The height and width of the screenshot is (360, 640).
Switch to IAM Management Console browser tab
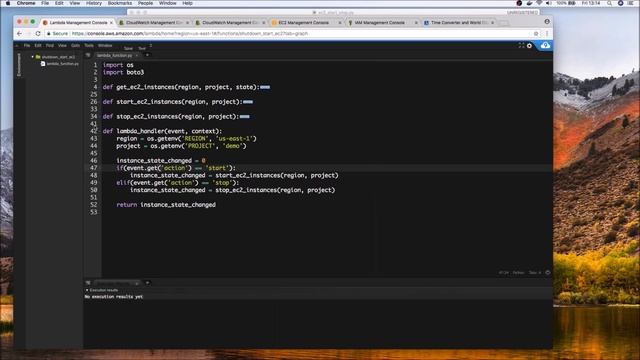click(x=380, y=23)
